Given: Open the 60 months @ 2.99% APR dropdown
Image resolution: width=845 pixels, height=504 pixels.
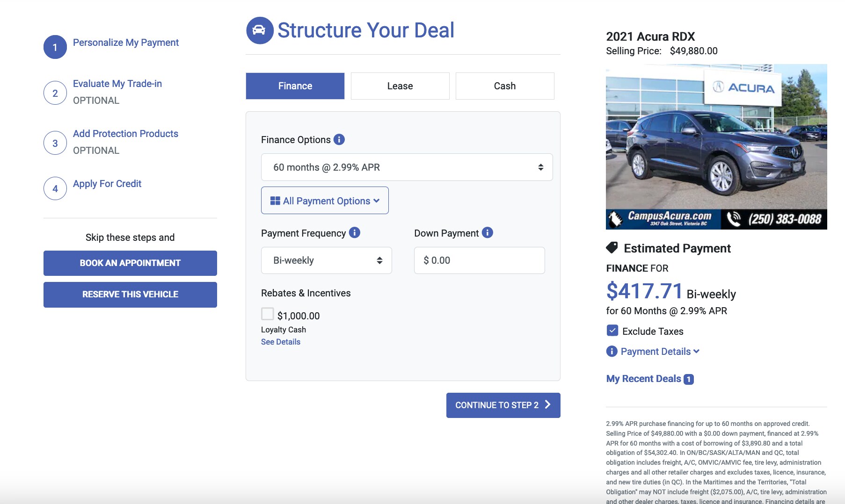Looking at the screenshot, I should tap(407, 167).
